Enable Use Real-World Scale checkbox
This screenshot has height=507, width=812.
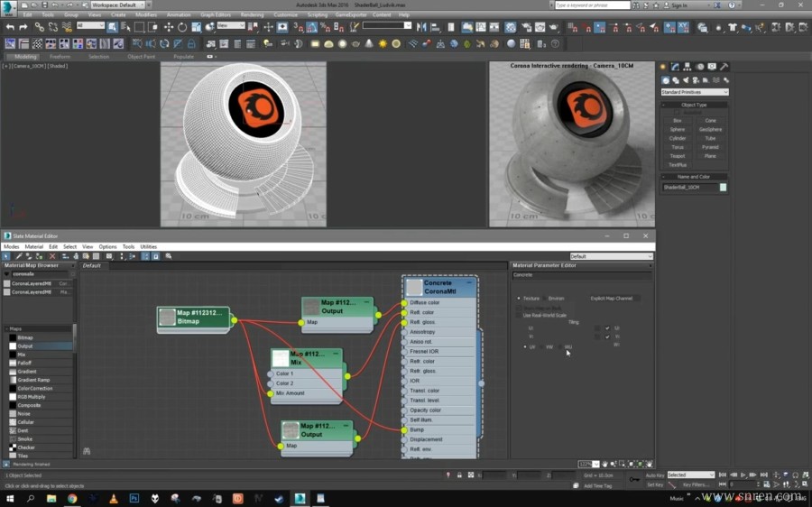518,315
